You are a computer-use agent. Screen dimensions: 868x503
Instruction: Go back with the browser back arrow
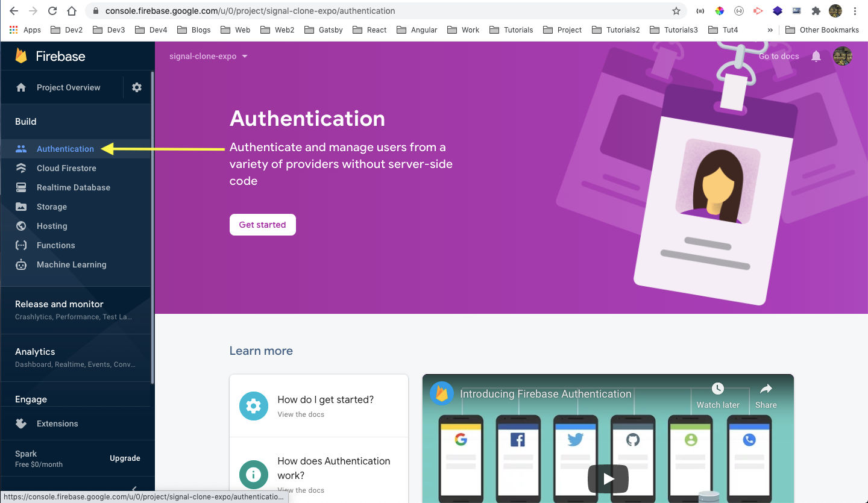tap(14, 11)
